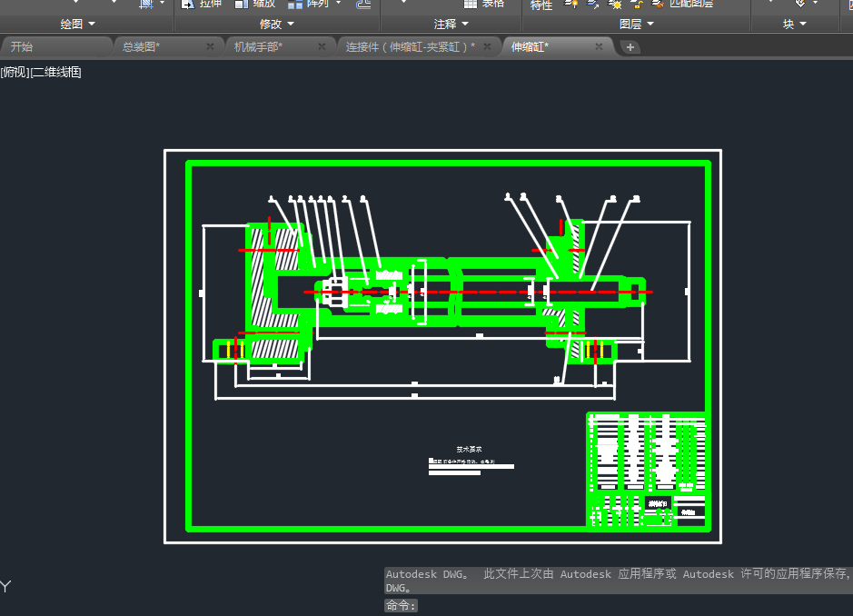Select the Stretch (拉伸) tool
Viewport: 853px width, 616px height.
click(x=199, y=4)
